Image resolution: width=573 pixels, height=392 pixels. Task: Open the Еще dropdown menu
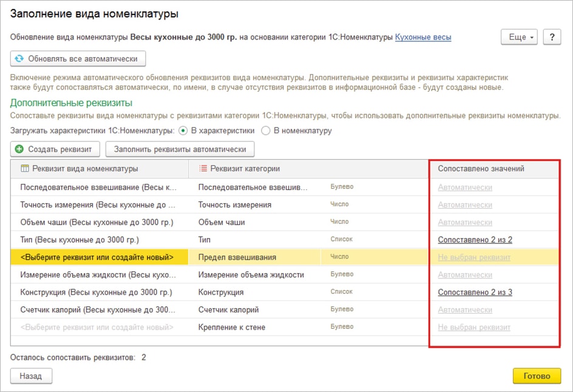tap(519, 37)
